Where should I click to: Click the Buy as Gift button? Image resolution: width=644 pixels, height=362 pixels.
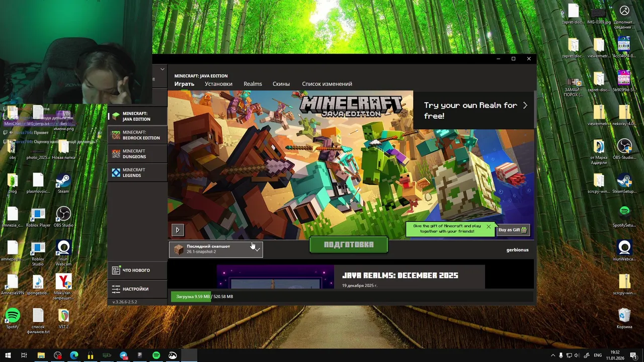[513, 230]
